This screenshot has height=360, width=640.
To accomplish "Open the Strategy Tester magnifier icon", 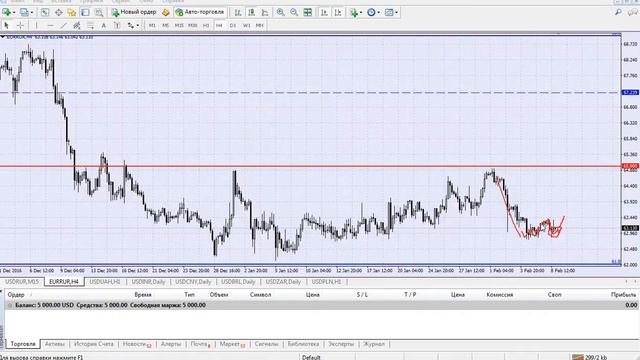I will [x=99, y=13].
